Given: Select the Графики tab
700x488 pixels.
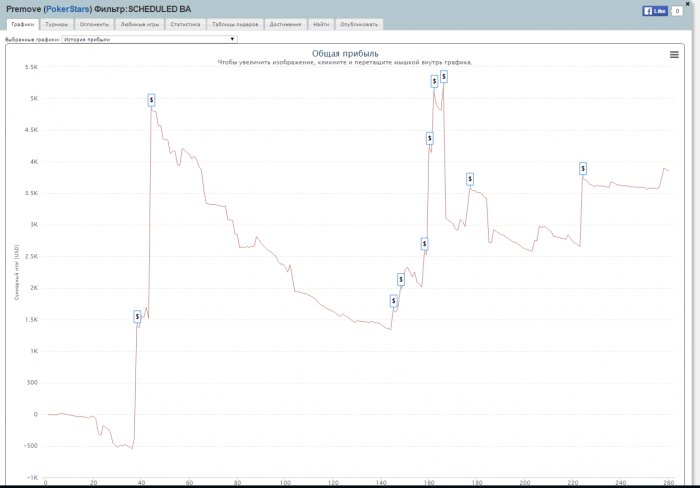Looking at the screenshot, I should (23, 25).
